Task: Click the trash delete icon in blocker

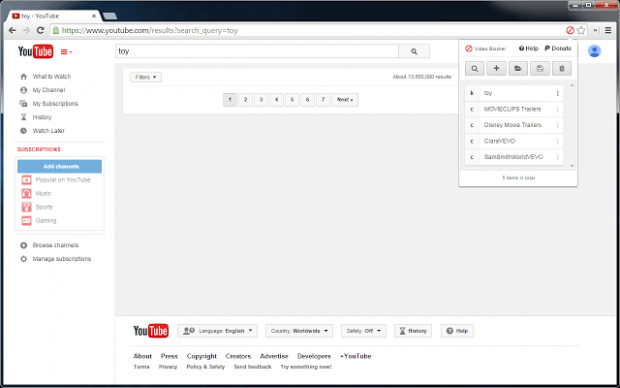Action: pyautogui.click(x=561, y=68)
